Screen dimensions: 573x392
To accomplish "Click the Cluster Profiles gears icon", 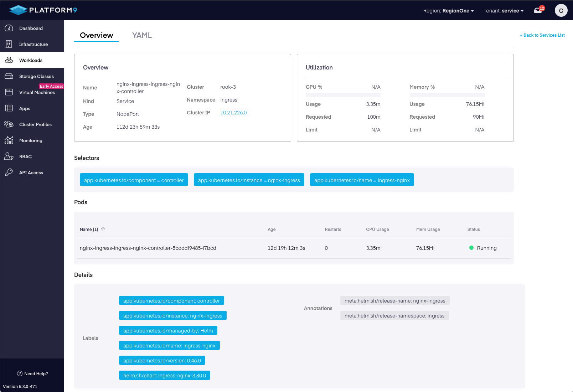I will pos(9,124).
